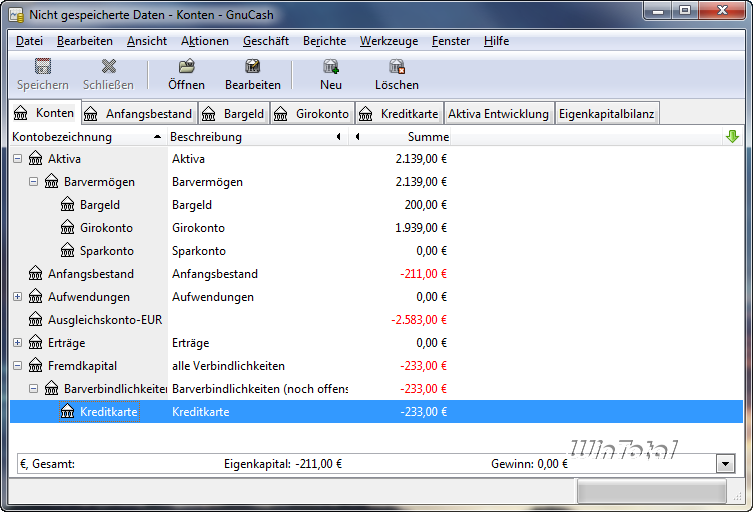Click the green arrow column options icon
This screenshot has height=512, width=753.
732,137
